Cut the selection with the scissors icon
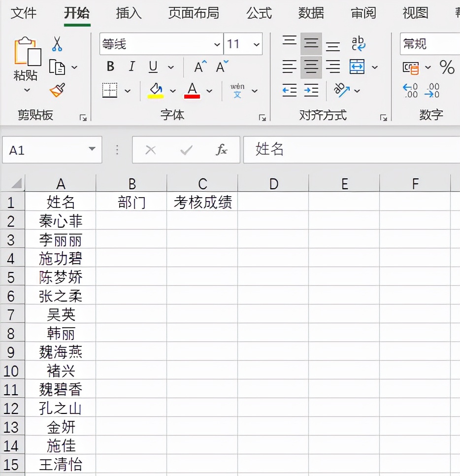 [58, 44]
